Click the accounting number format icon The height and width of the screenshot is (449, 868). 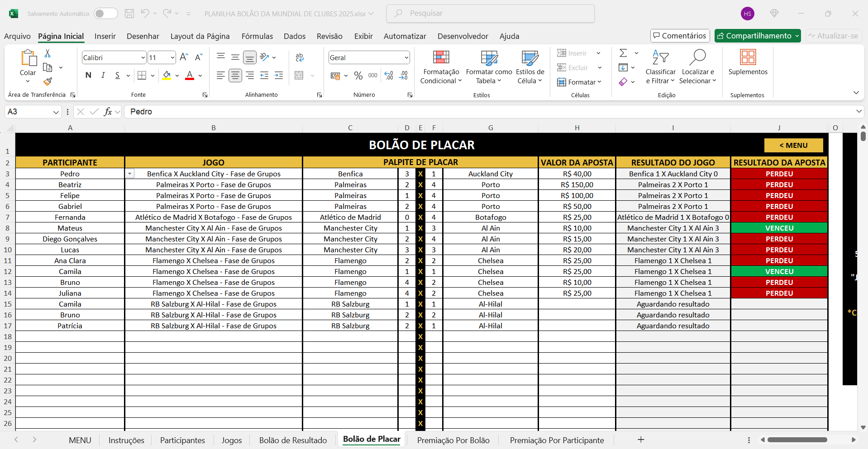[335, 76]
